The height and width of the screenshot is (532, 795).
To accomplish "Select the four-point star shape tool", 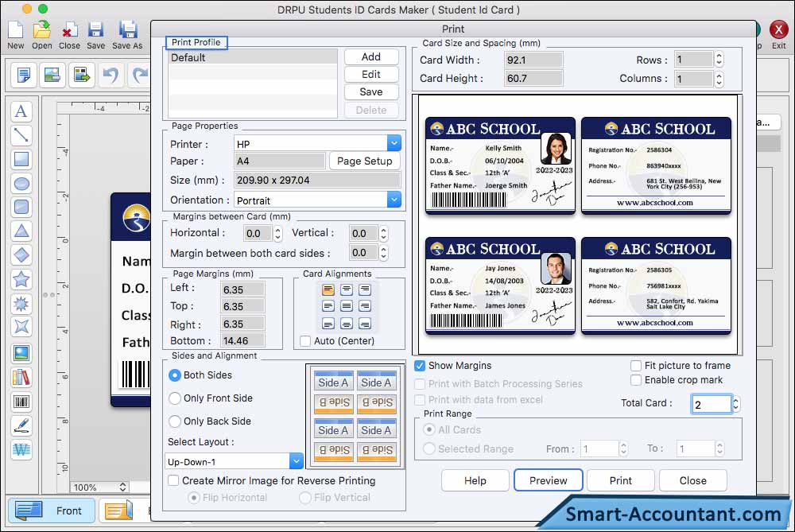I will (x=21, y=327).
